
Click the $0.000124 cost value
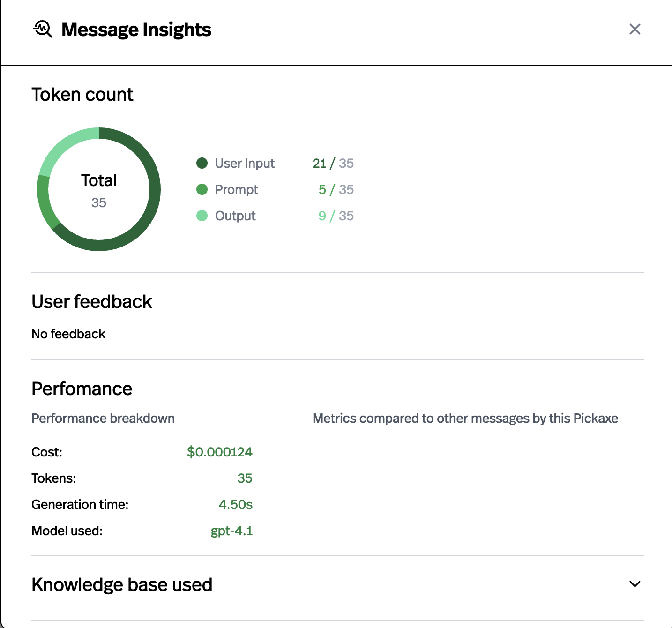point(219,452)
